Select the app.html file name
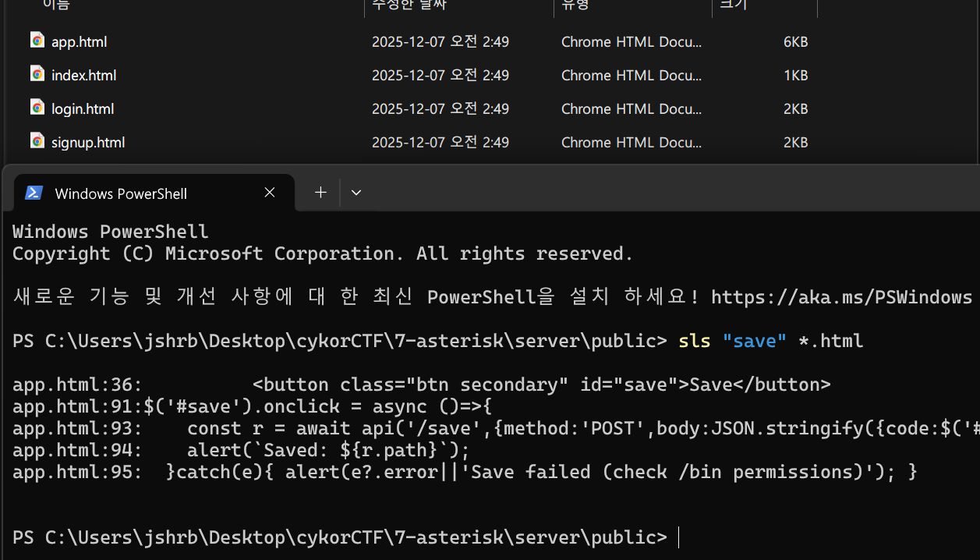The image size is (980, 560). tap(79, 42)
